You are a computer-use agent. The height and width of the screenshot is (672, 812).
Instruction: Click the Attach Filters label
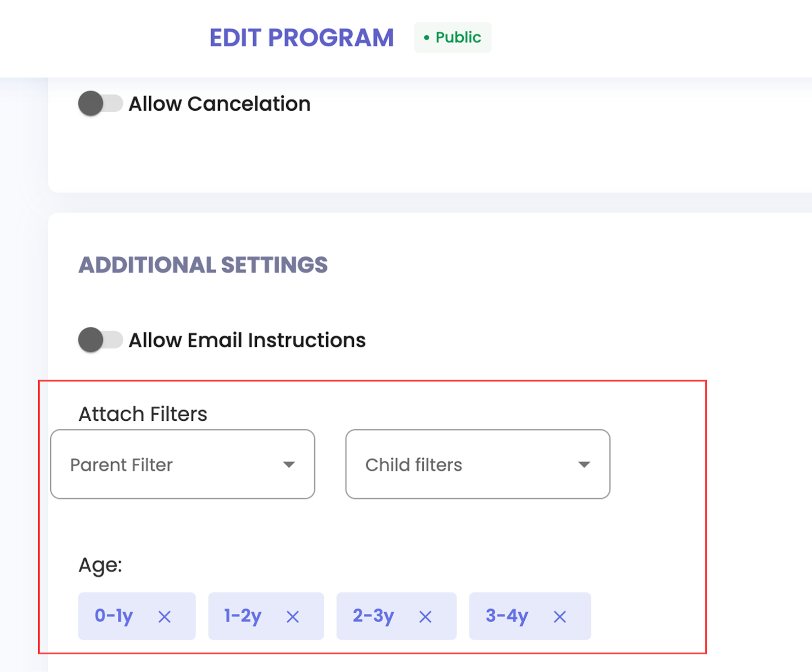point(143,414)
